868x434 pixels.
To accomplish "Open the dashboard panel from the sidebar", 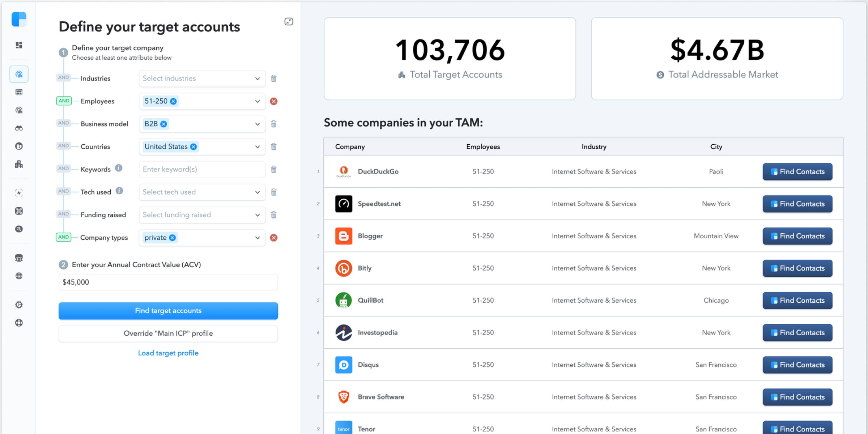I will (18, 46).
